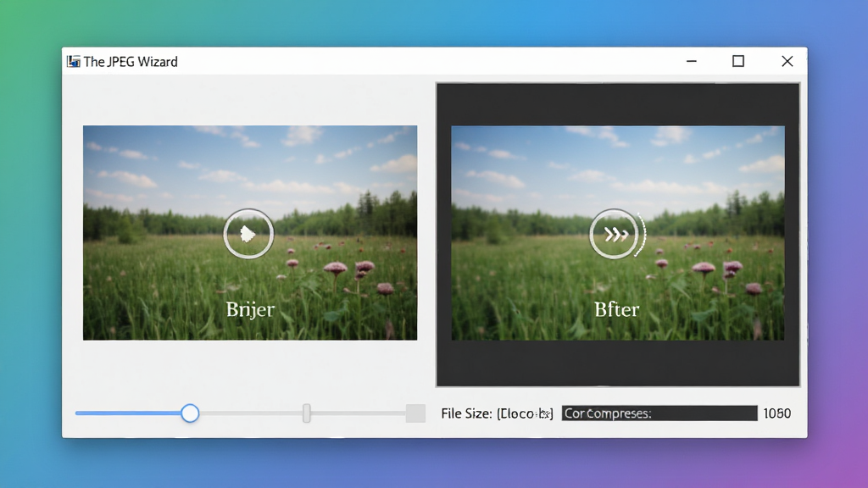Click the "1080" value beside the dark bar

[x=777, y=413]
